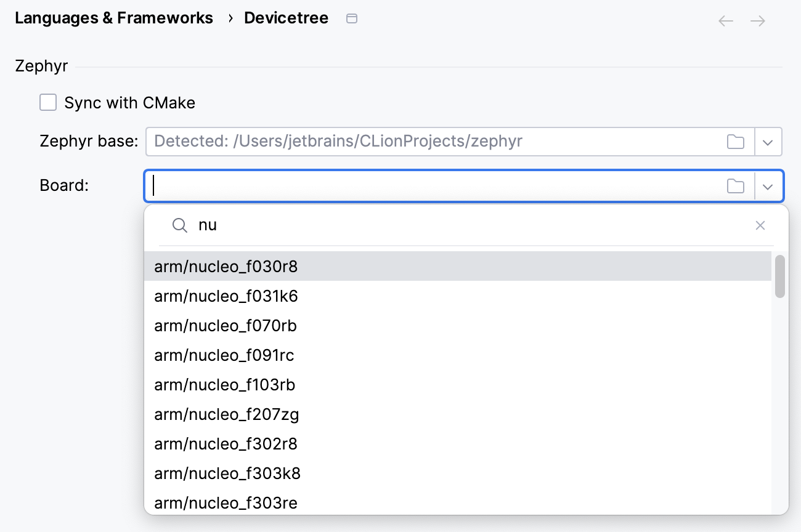Viewport: 801px width, 532px height.
Task: Click the project-level settings icon beside Devicetree
Action: [x=352, y=18]
